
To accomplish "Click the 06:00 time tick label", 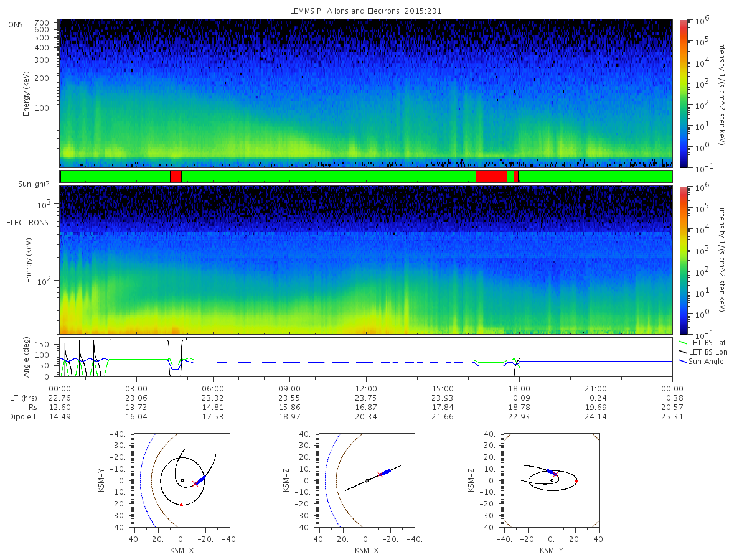I will [x=213, y=388].
